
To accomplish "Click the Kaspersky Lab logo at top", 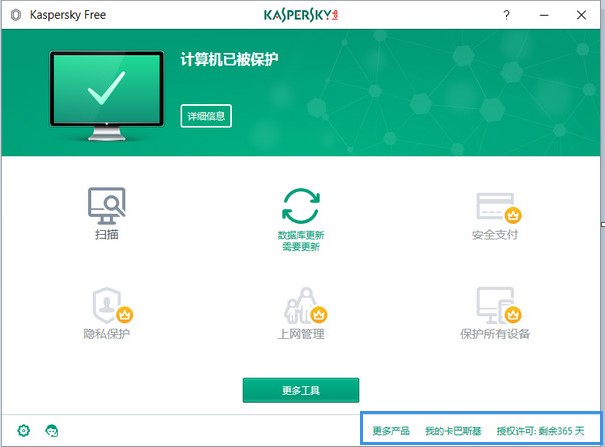I will pyautogui.click(x=301, y=15).
